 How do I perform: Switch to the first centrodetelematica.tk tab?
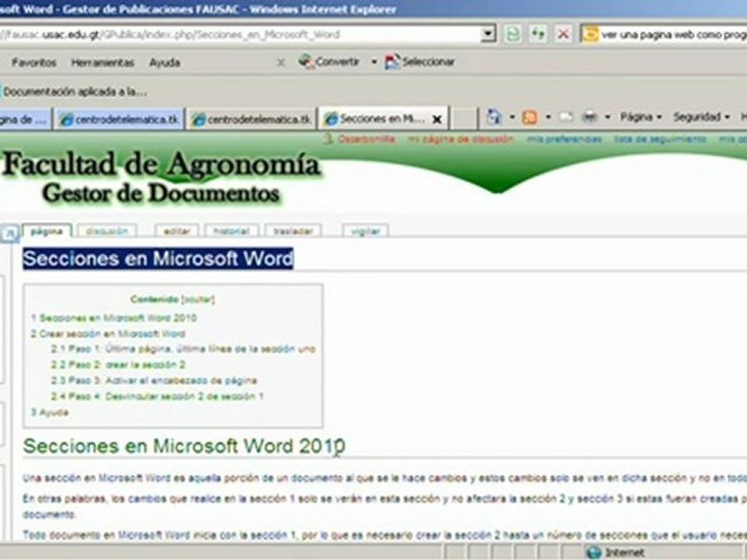click(119, 120)
